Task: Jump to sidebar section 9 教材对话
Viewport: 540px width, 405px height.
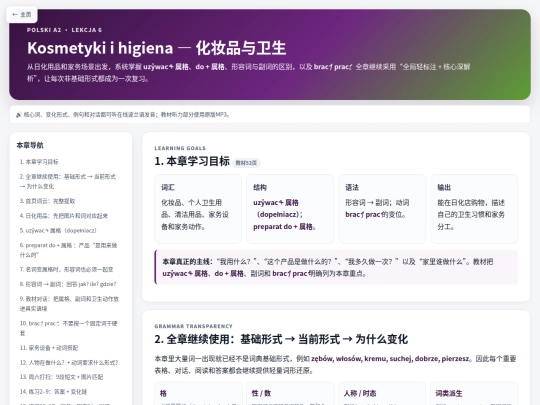Action: point(69,303)
